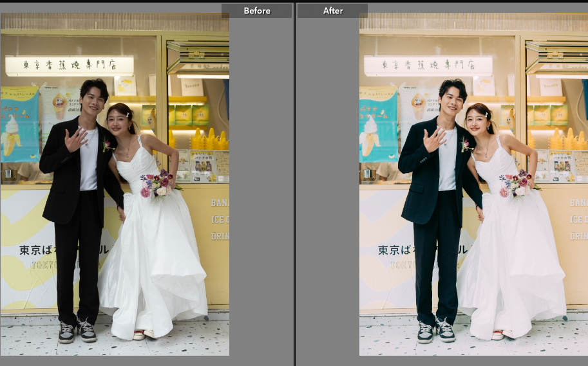The width and height of the screenshot is (588, 366).
Task: Click the bouquet in the Before photo
Action: 158,183
